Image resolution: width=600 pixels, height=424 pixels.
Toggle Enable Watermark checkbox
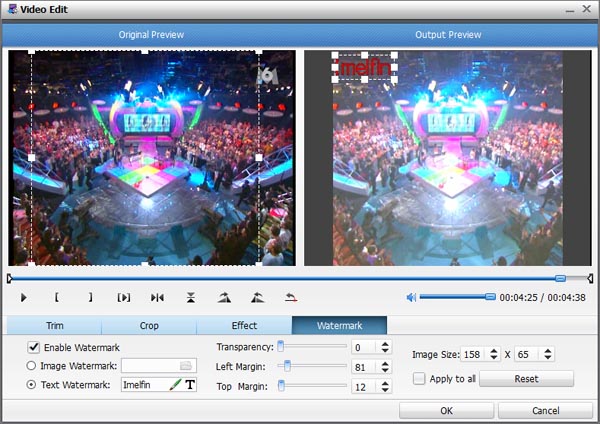click(x=34, y=347)
